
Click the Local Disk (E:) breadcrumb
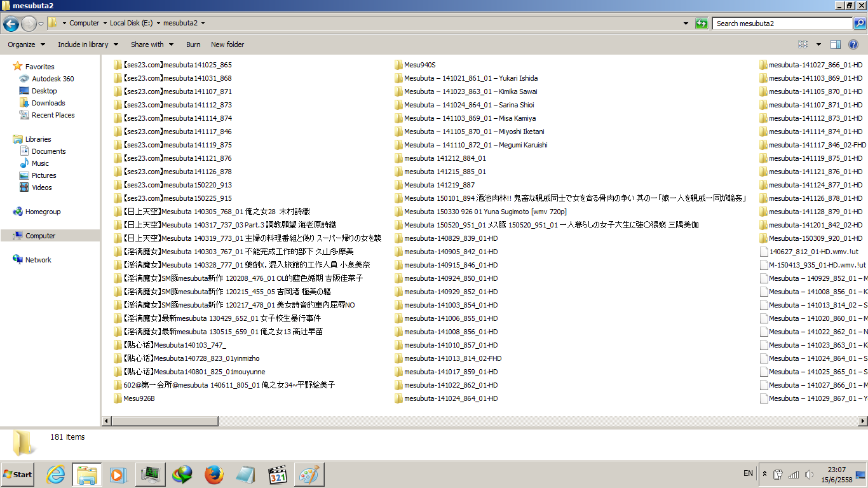pyautogui.click(x=132, y=24)
